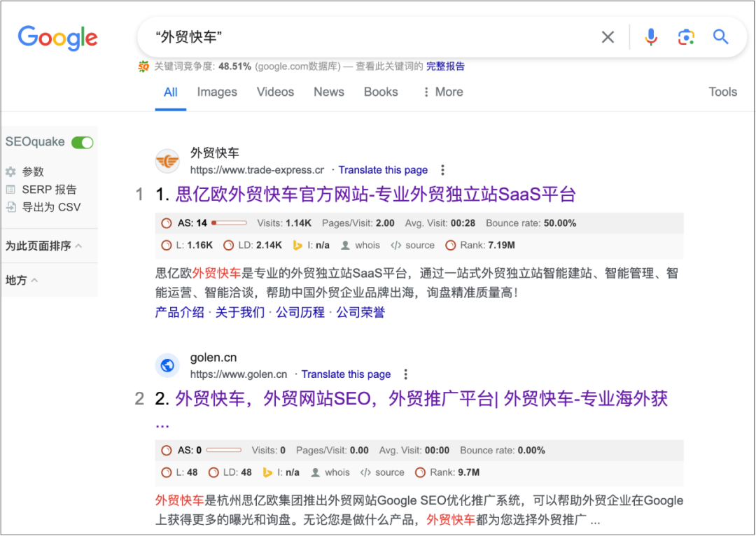
Task: Open the 产品介绍 sitelink
Action: (179, 312)
